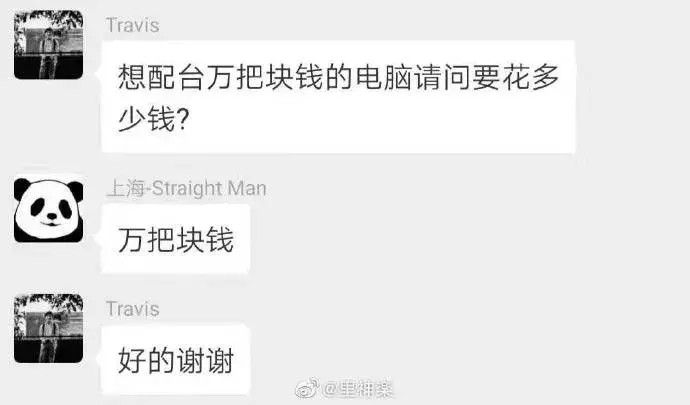Select the long message asking about computer cost
This screenshot has height=405, width=690.
(x=338, y=97)
